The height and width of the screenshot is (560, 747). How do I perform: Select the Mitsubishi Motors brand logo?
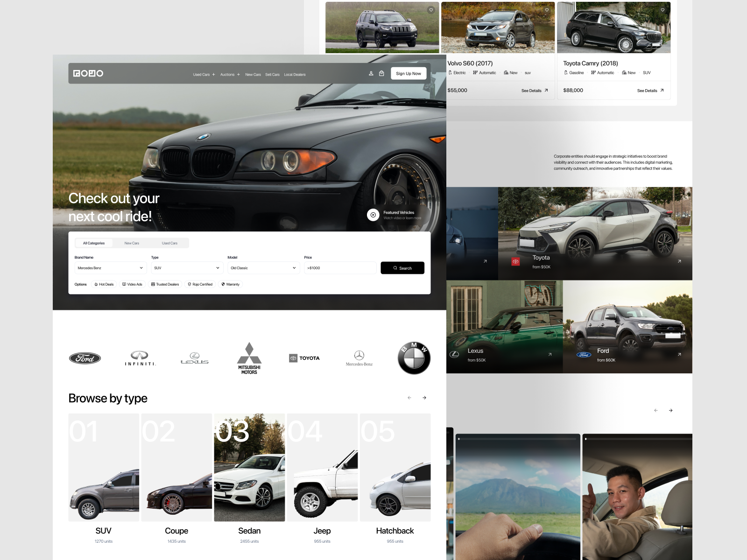pos(249,357)
